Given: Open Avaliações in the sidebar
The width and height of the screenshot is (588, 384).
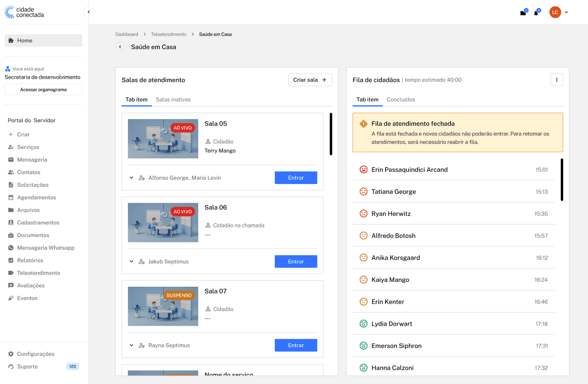Looking at the screenshot, I should point(26,285).
